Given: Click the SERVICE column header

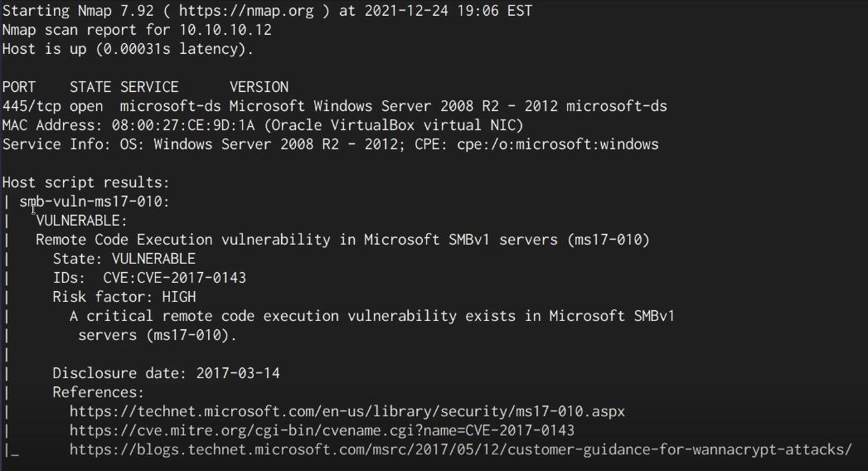Looking at the screenshot, I should pos(149,87).
